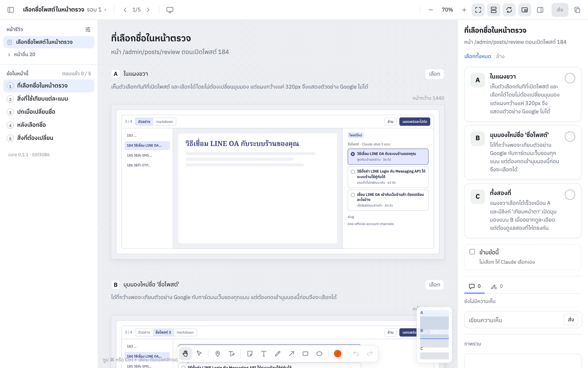Go to next page chevron
The image size is (588, 368).
pyautogui.click(x=148, y=10)
